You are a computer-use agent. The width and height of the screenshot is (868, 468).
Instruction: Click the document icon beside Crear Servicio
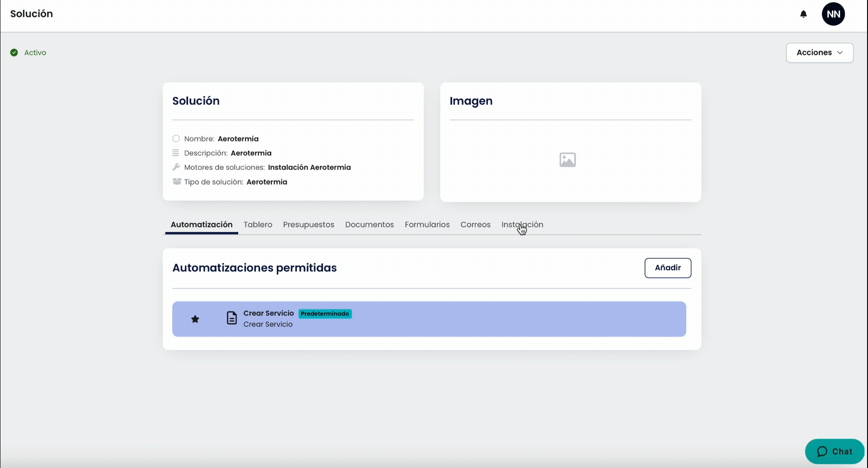pos(231,318)
